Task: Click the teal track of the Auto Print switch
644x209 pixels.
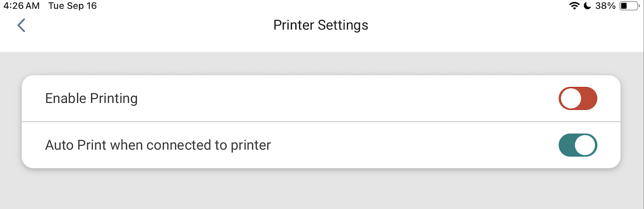Action: click(566, 145)
